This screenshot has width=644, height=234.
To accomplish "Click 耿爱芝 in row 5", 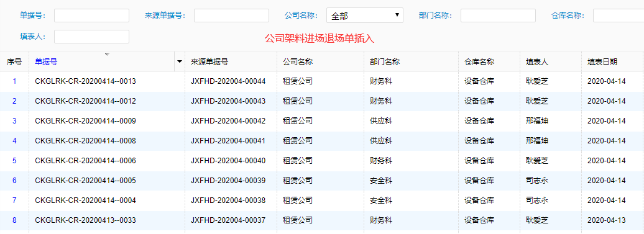I will click(x=537, y=160).
